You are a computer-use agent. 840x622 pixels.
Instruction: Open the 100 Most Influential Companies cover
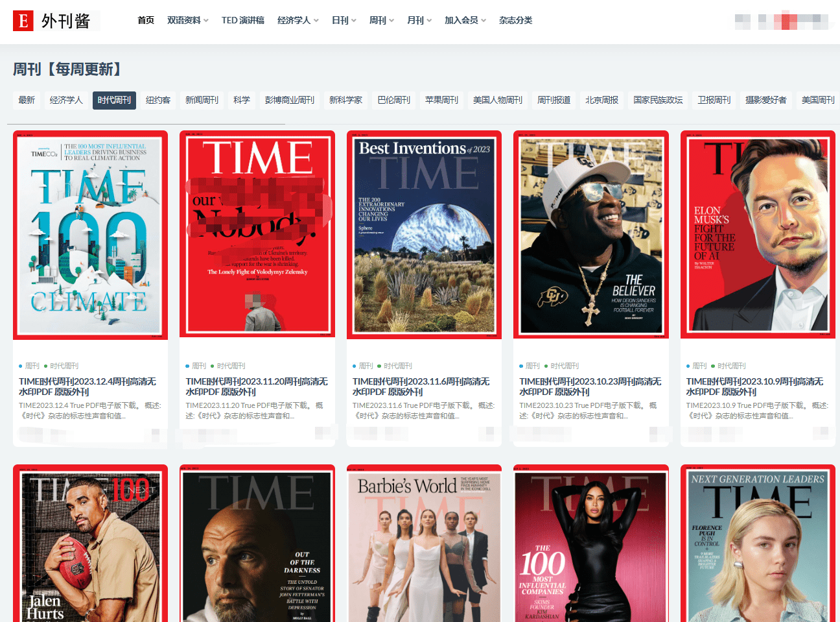591,544
